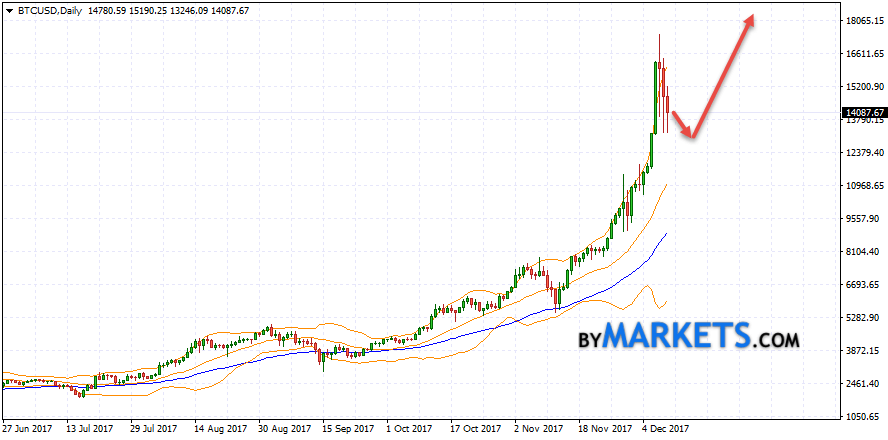
Task: Click the 18 Nov 2017 date label
Action: [603, 428]
